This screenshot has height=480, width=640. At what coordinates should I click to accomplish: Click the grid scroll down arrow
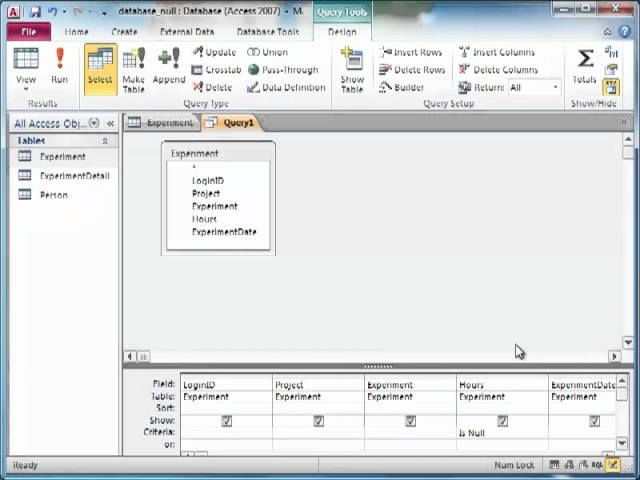click(622, 443)
